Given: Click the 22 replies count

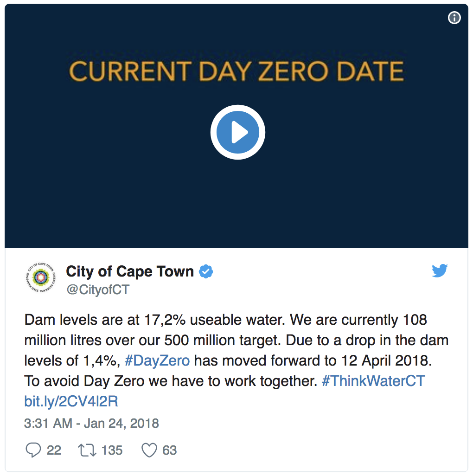Looking at the screenshot, I should click(54, 450).
